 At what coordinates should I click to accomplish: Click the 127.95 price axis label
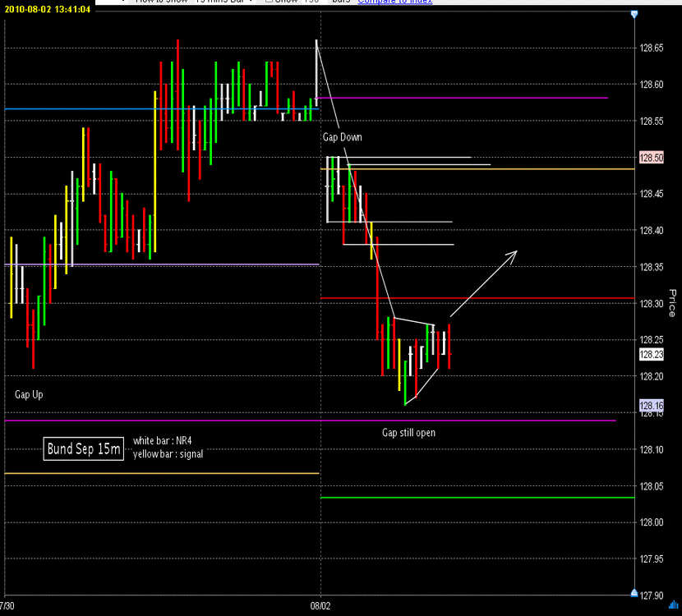652,559
